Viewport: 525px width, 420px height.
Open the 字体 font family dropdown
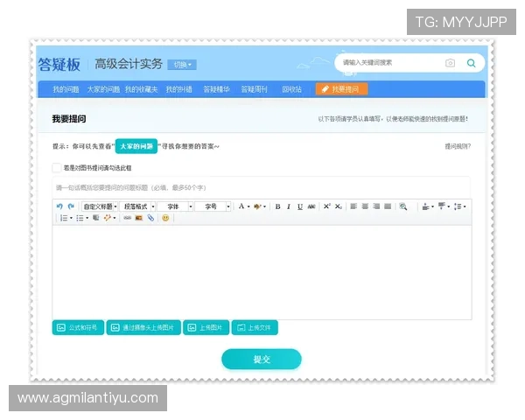(x=176, y=206)
